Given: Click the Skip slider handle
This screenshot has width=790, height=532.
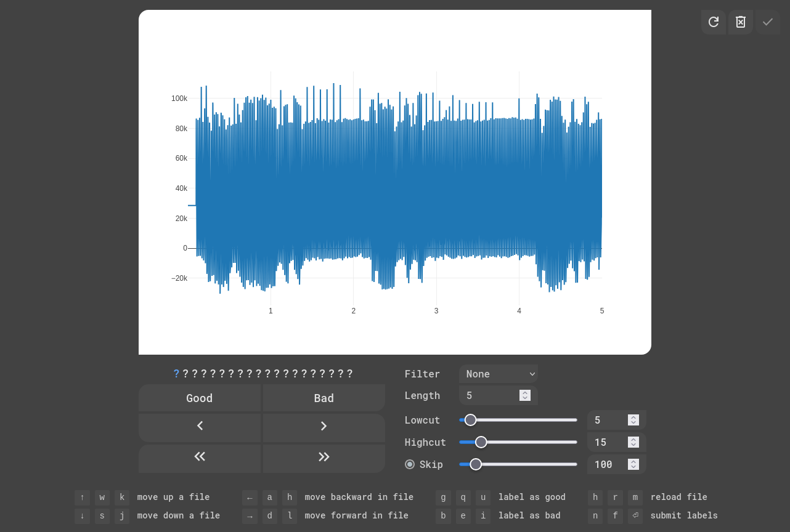Looking at the screenshot, I should 476,464.
